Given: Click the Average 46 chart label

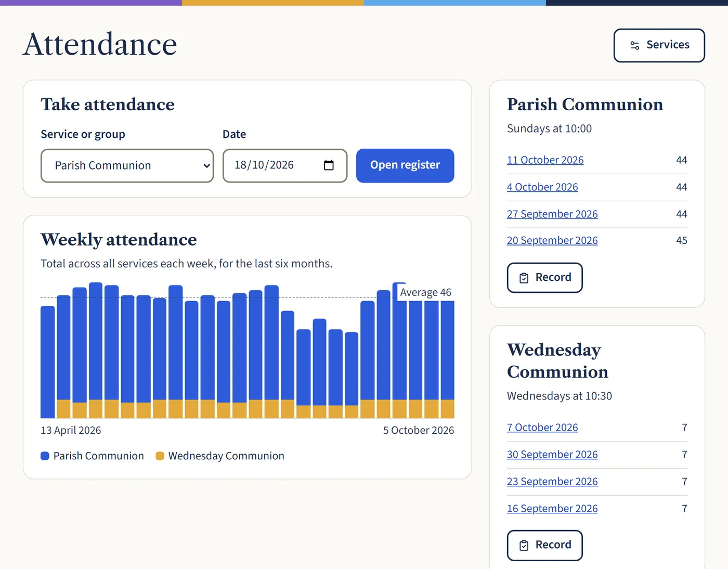Looking at the screenshot, I should tap(425, 292).
